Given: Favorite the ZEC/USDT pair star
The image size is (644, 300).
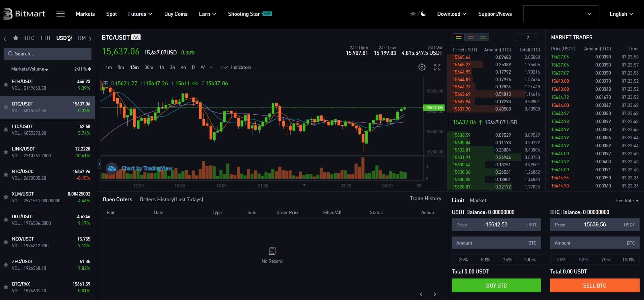Looking at the screenshot, I should (6, 265).
